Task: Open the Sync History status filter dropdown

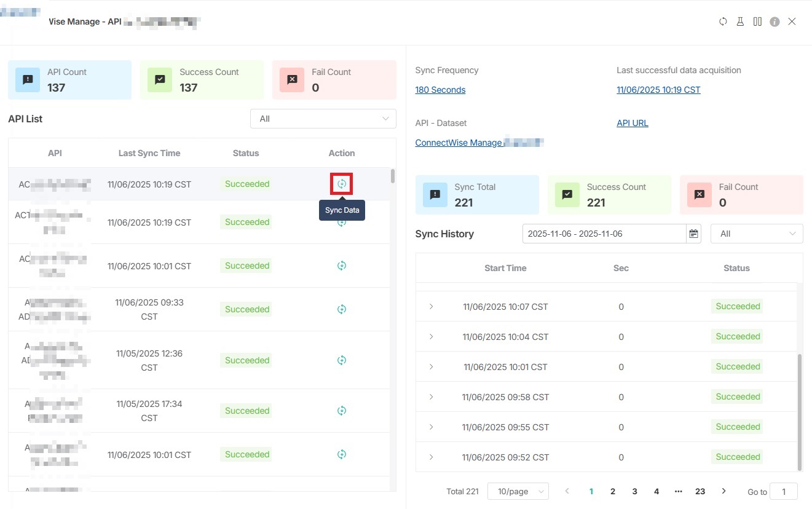Action: [756, 234]
